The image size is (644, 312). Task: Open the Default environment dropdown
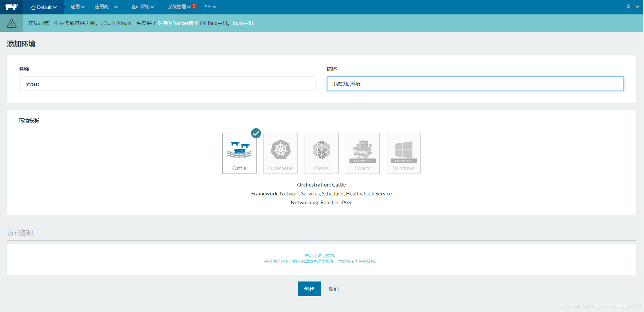pyautogui.click(x=44, y=7)
